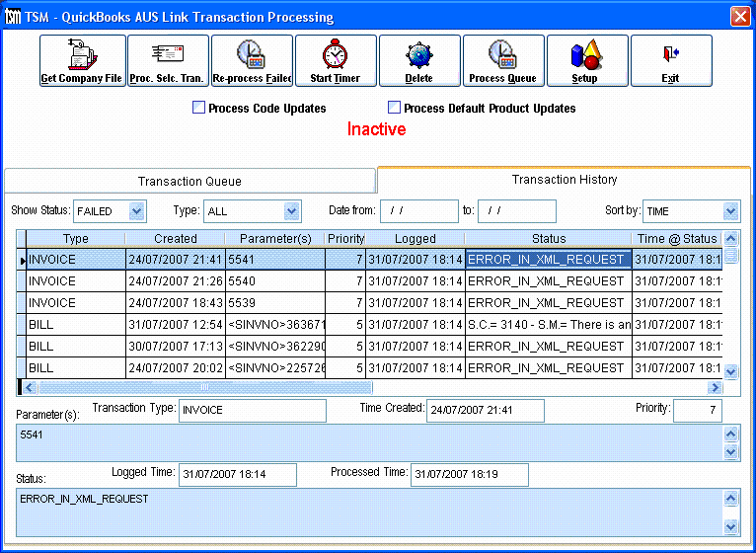The width and height of the screenshot is (756, 553).
Task: Start the timer with Start Timer
Action: (x=336, y=60)
